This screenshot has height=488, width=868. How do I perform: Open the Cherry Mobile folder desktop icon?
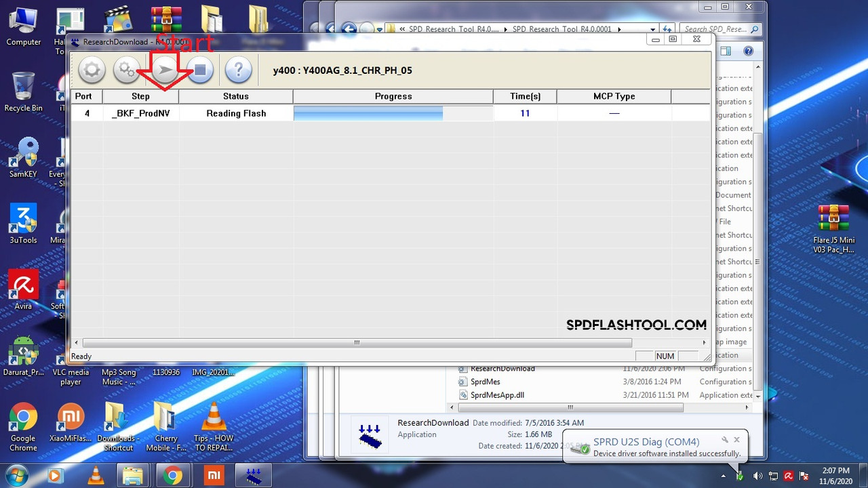point(166,427)
